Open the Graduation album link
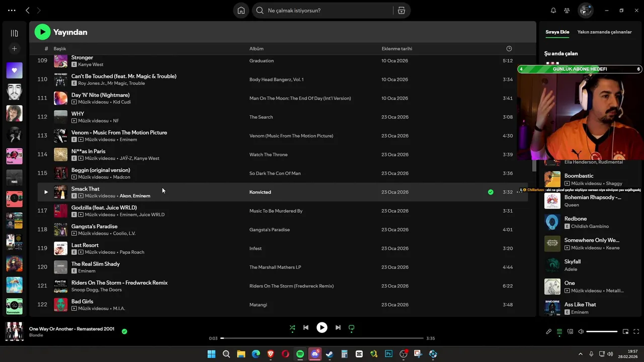The height and width of the screenshot is (362, 644). [x=262, y=61]
